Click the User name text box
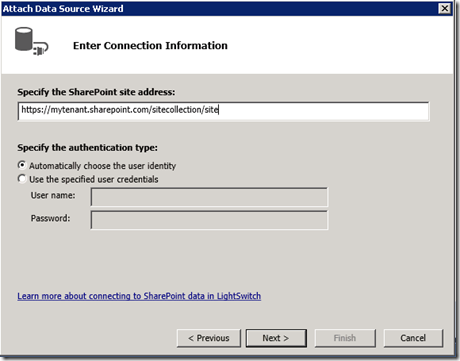Screen dimensions: 460x361 click(209, 197)
